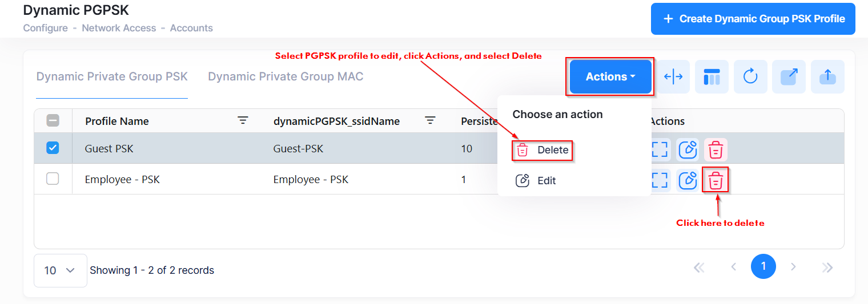The image size is (868, 304).
Task: Click the open-in-new-window export icon
Action: click(789, 77)
